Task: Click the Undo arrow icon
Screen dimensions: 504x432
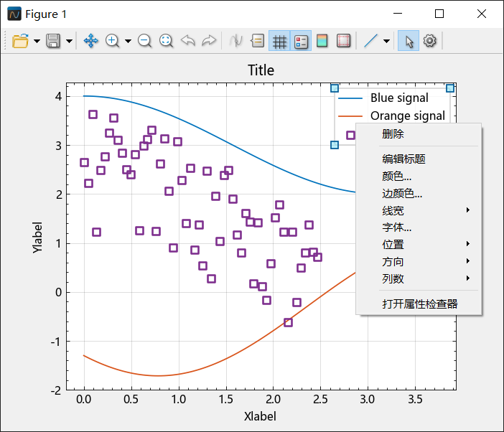Action: [x=187, y=41]
